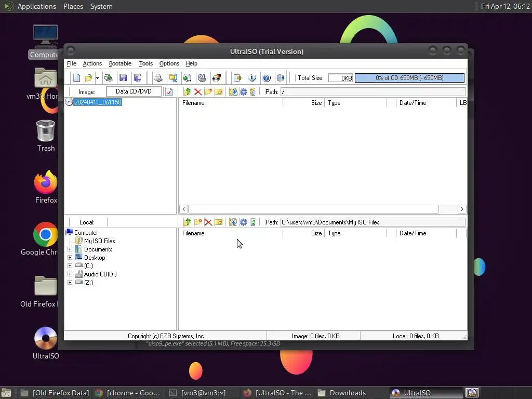Click the blue Help question-mark icon
The width and height of the screenshot is (532, 399).
[267, 78]
